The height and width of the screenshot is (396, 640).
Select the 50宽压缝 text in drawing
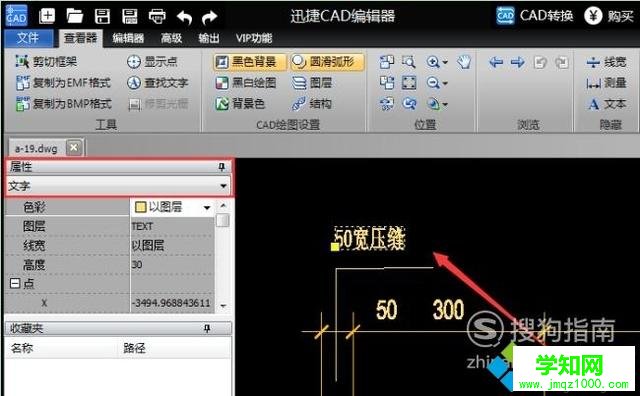[369, 238]
